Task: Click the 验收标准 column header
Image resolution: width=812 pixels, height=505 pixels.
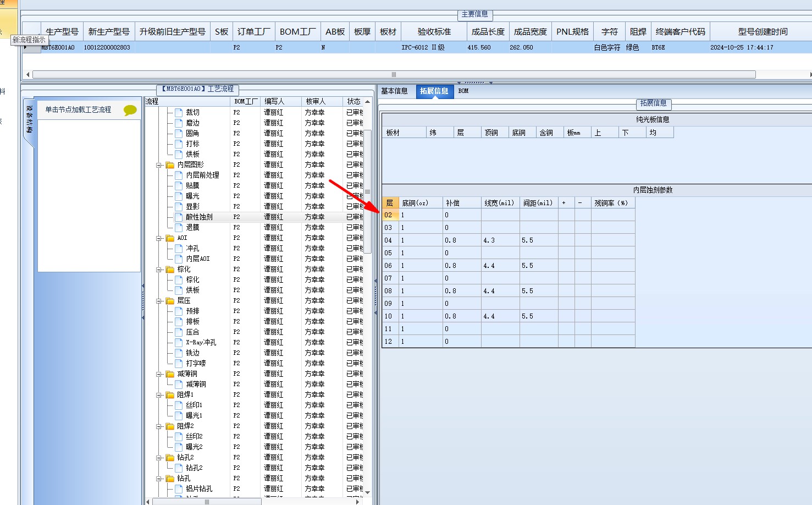Action: tap(434, 32)
